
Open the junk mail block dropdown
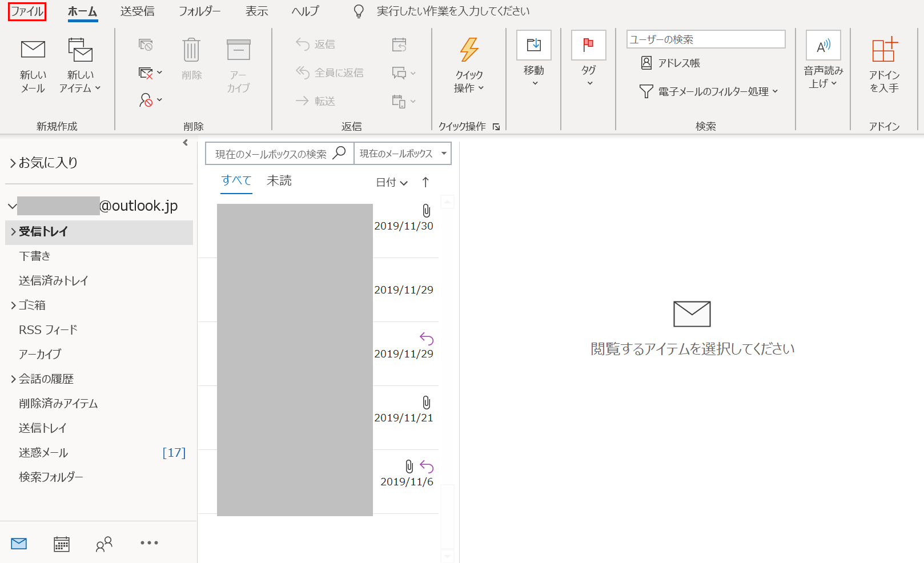tap(151, 100)
